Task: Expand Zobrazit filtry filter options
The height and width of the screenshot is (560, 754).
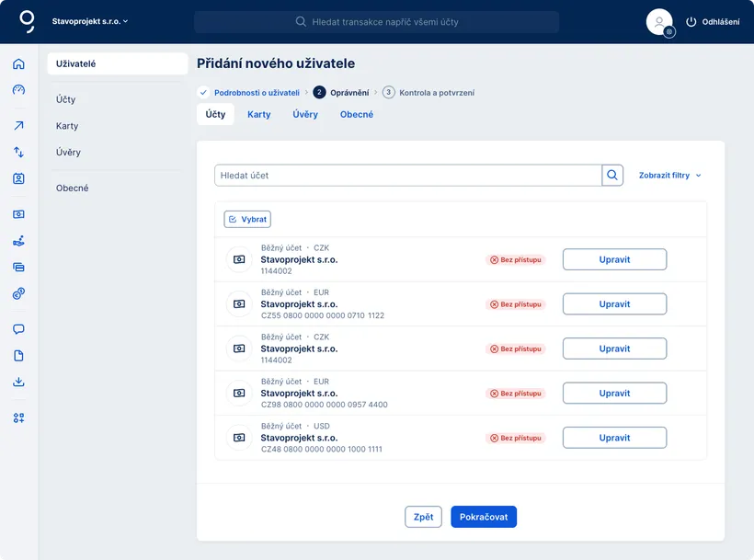Action: point(669,176)
